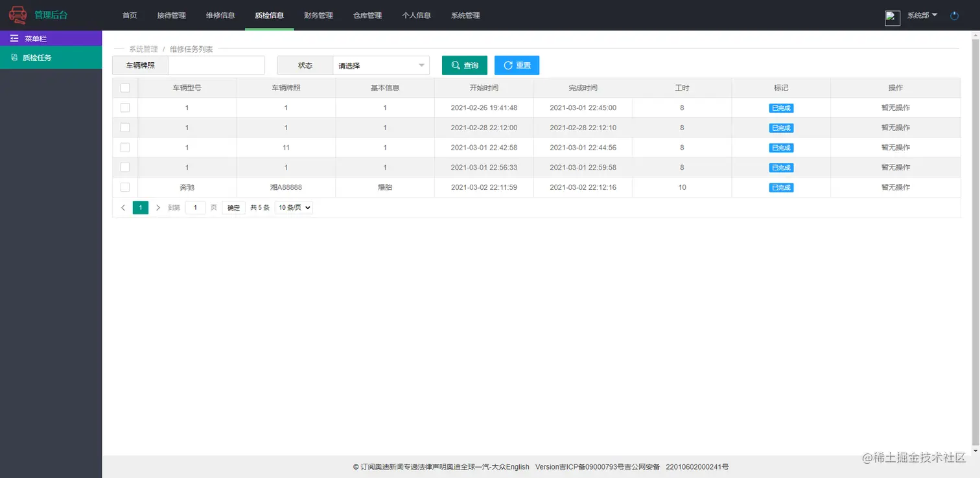Open the 状态 请选择 dropdown
Viewport: 980px width, 478px height.
click(381, 65)
